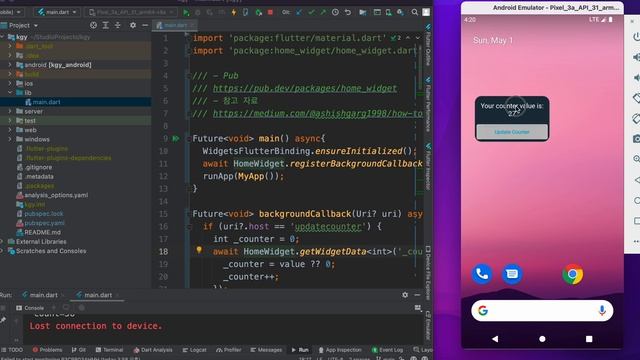Click the intention lightbulb on line 18

coord(199,250)
